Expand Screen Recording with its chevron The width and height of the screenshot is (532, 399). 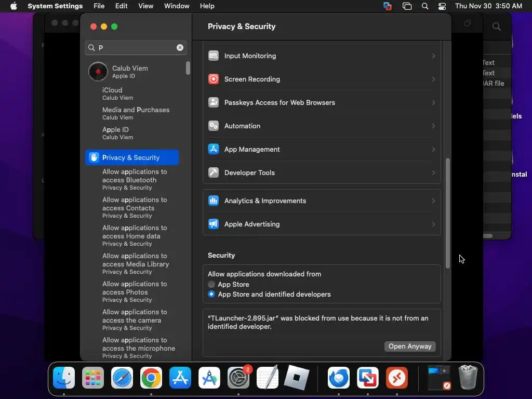tap(433, 79)
